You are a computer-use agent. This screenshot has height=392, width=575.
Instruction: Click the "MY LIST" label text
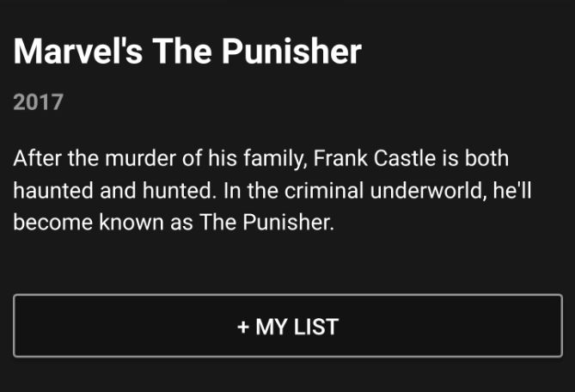pos(297,327)
